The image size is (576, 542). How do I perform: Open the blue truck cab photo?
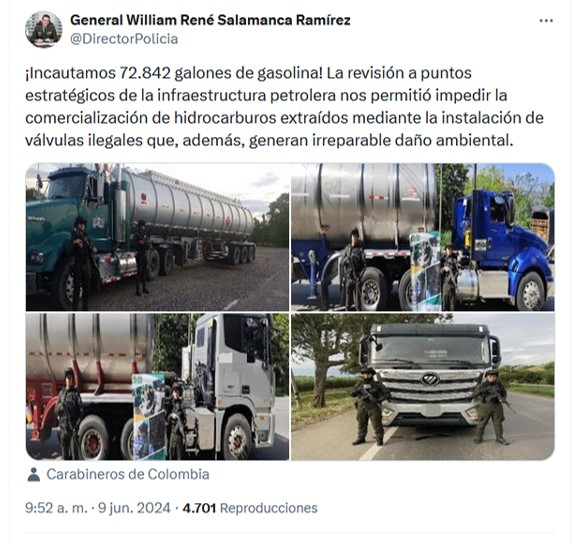click(423, 237)
